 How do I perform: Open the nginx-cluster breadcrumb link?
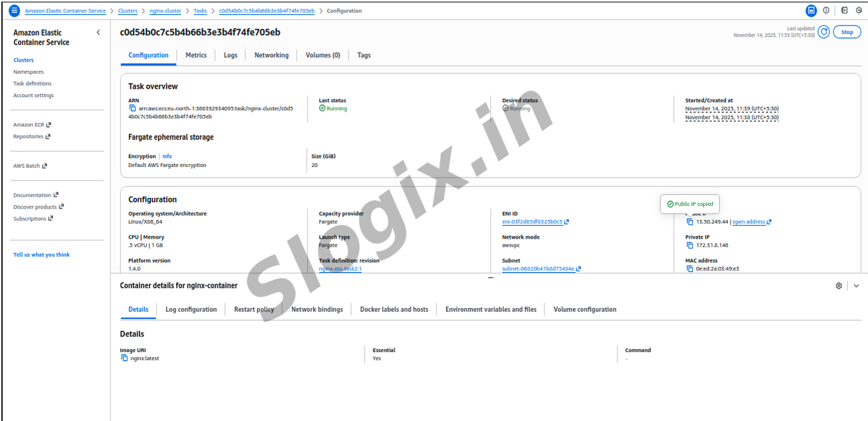click(164, 11)
